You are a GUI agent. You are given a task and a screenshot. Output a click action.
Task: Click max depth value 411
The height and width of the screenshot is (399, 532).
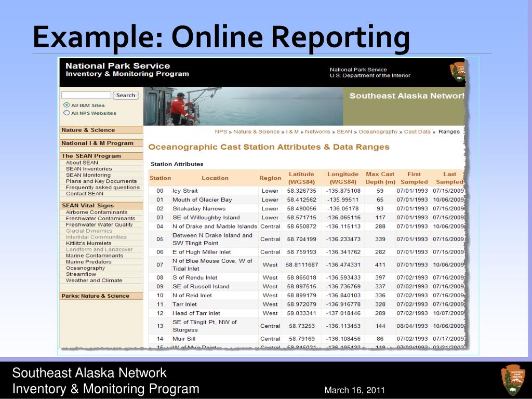click(380, 264)
